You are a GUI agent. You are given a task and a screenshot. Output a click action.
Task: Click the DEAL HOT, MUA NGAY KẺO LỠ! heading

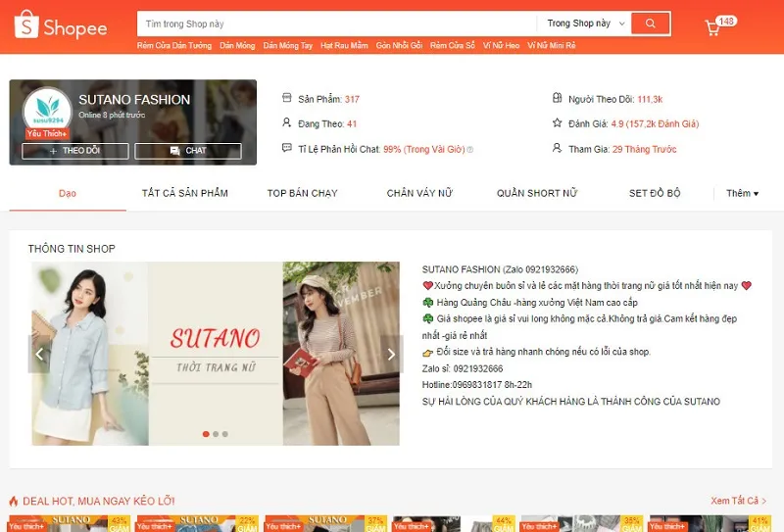[99, 501]
